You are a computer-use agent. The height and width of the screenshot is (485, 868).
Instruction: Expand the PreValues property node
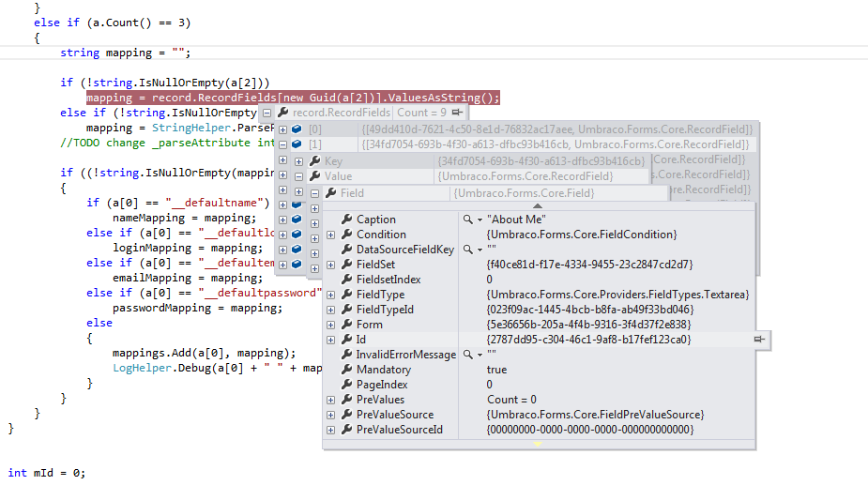pos(331,400)
